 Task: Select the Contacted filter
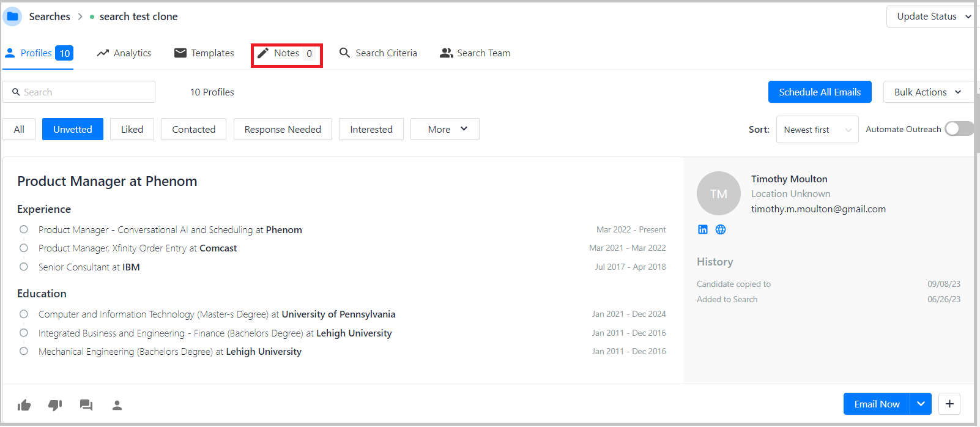[194, 129]
